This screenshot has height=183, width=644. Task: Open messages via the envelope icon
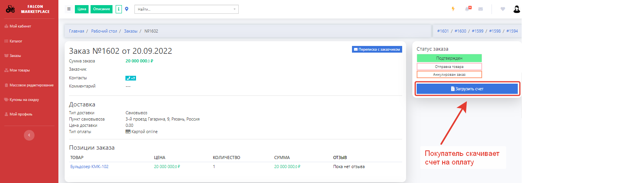coord(481,9)
